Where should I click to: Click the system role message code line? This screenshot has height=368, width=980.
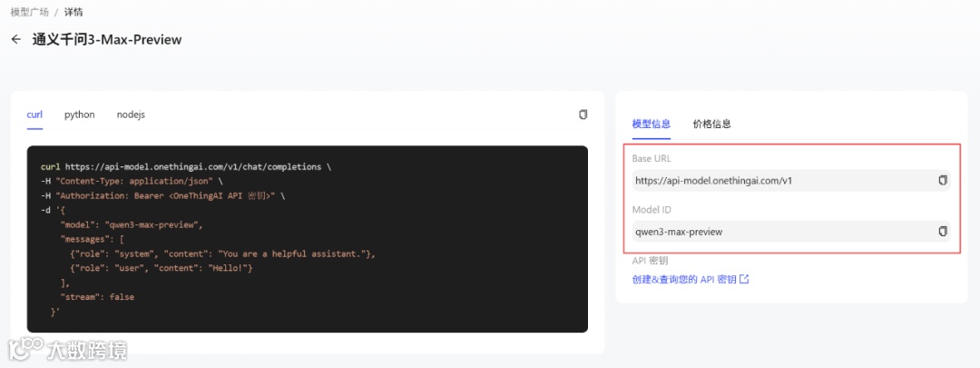(222, 254)
